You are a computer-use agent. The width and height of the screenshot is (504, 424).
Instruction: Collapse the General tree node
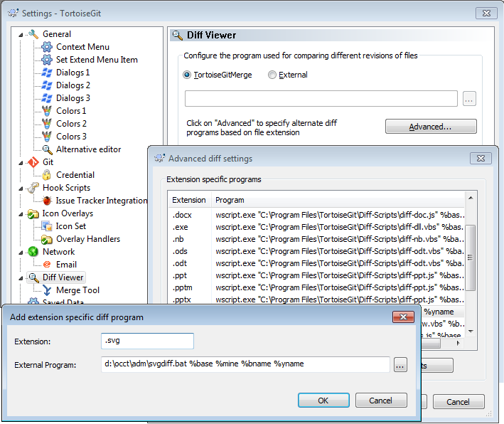tap(21, 35)
